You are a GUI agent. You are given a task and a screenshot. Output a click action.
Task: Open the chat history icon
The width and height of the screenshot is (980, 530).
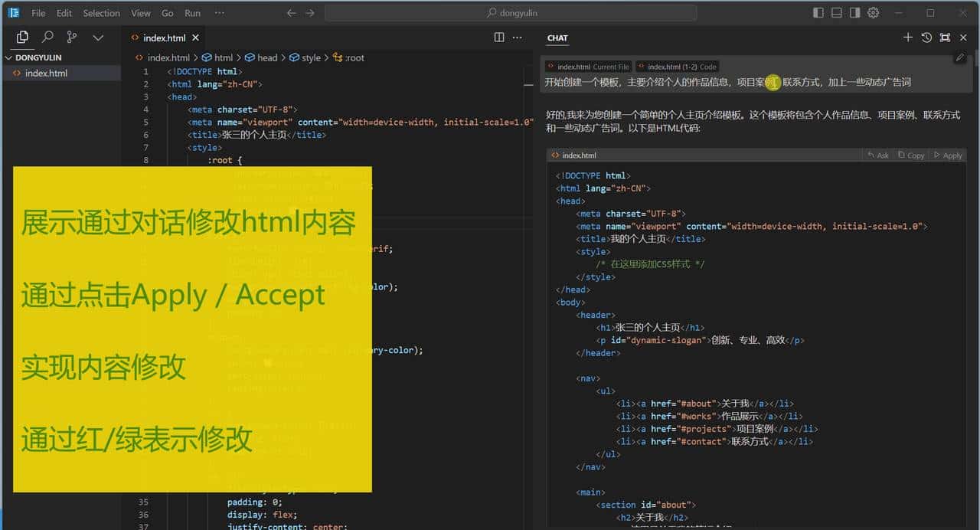(926, 37)
